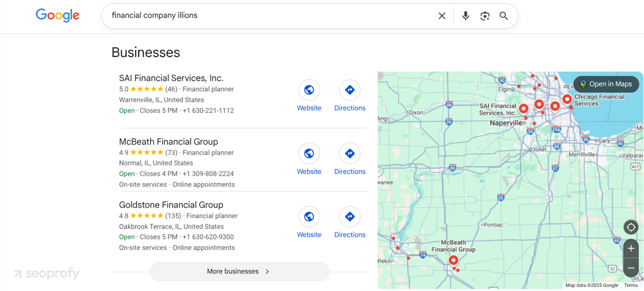Click Directions label under McBeath Financial Group
The width and height of the screenshot is (644, 291).
(x=350, y=171)
